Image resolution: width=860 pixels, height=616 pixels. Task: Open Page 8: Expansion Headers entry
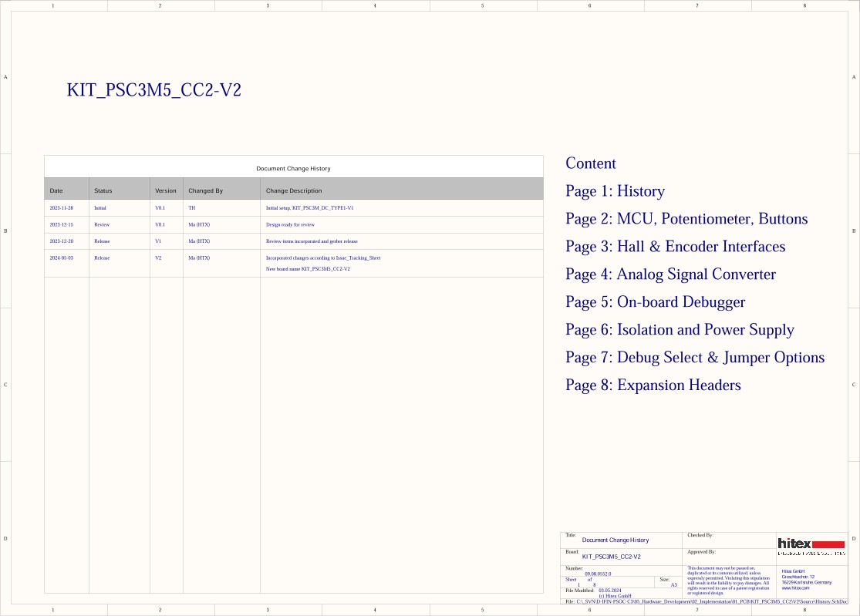point(653,385)
